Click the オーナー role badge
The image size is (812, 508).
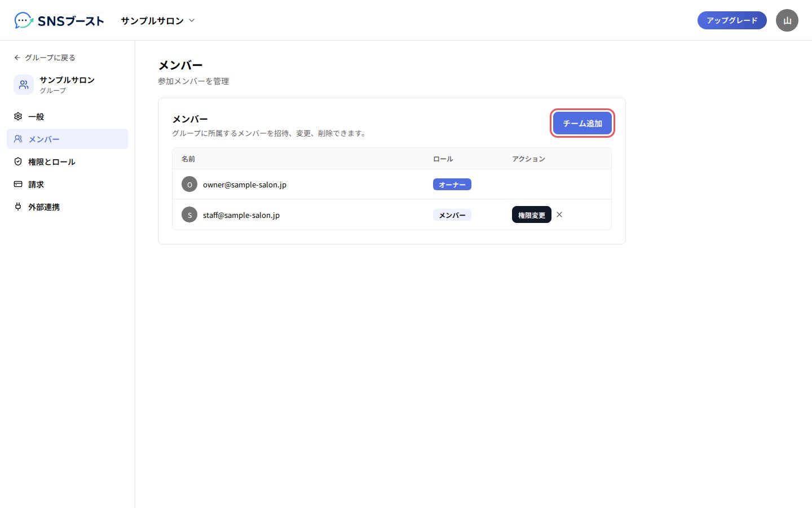coord(452,185)
